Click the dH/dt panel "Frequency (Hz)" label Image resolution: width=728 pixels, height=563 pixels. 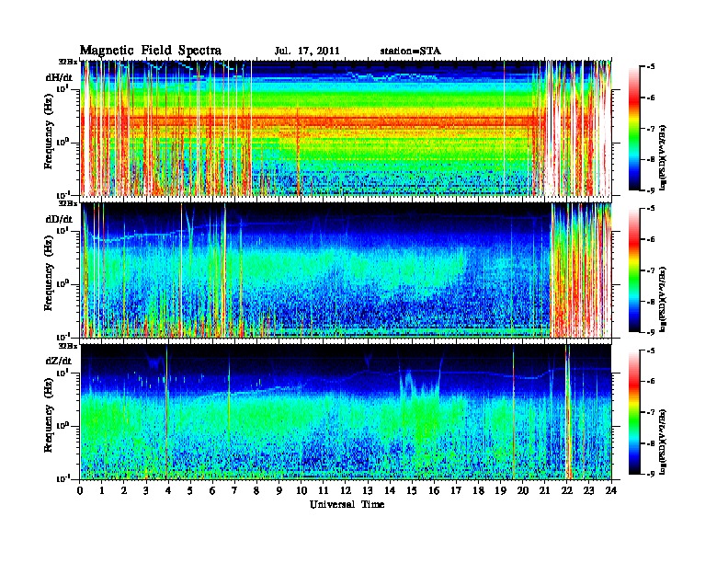49,132
